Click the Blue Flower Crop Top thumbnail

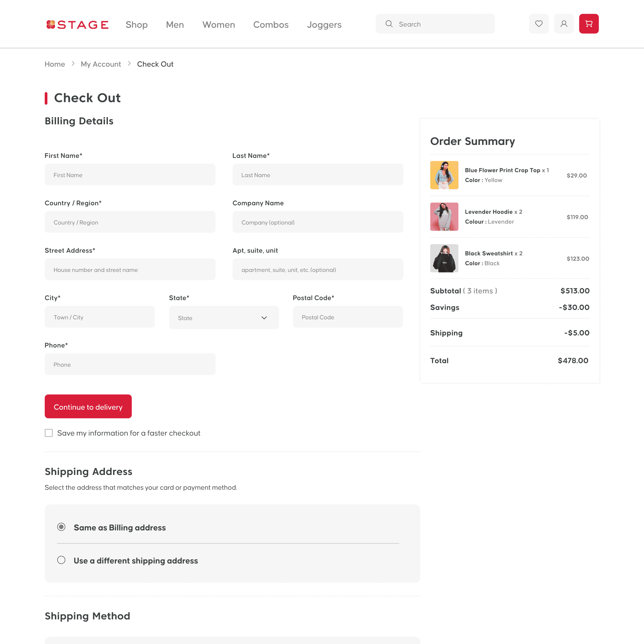[444, 175]
